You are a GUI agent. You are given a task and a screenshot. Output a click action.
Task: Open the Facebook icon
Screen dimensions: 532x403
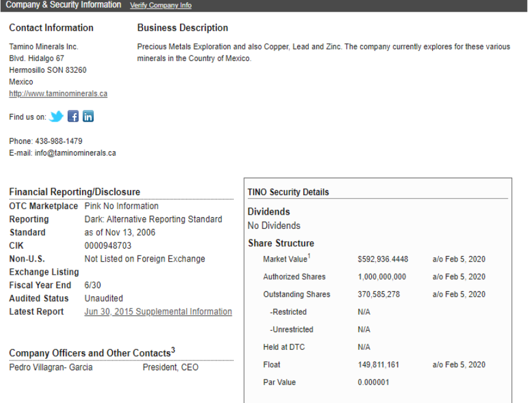point(73,116)
